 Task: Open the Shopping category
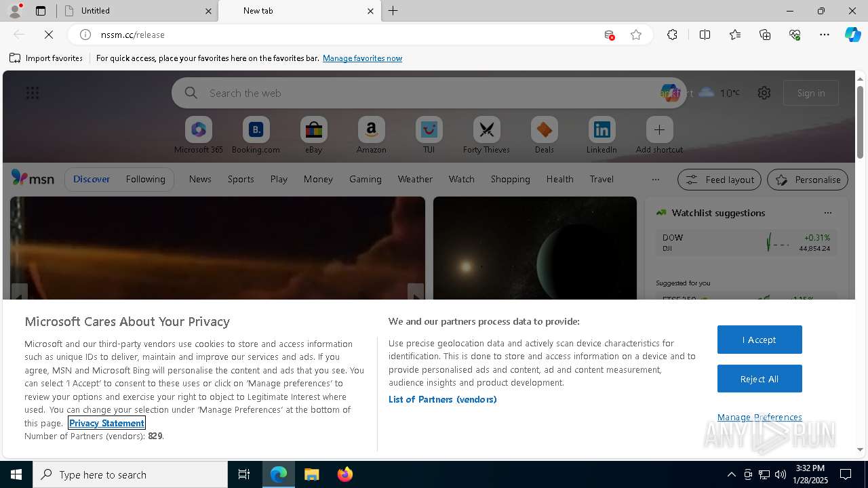pos(511,179)
